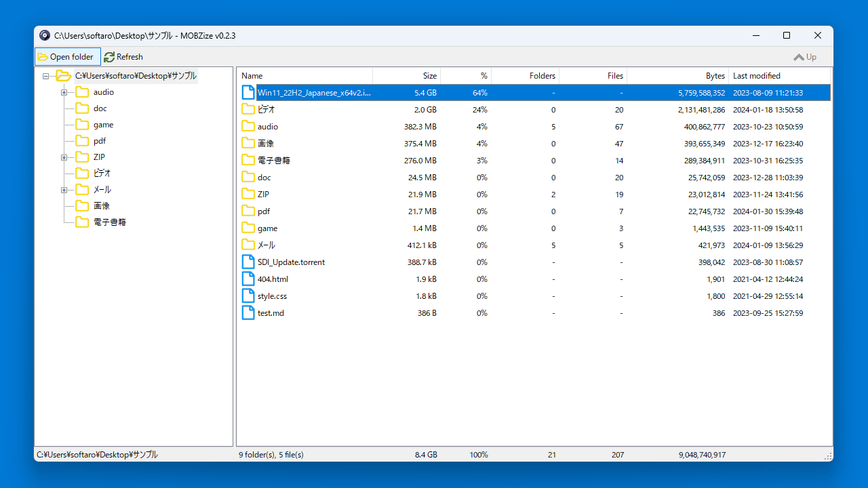Click the open root folder icon in tree
This screenshot has height=488, width=868.
(64, 76)
